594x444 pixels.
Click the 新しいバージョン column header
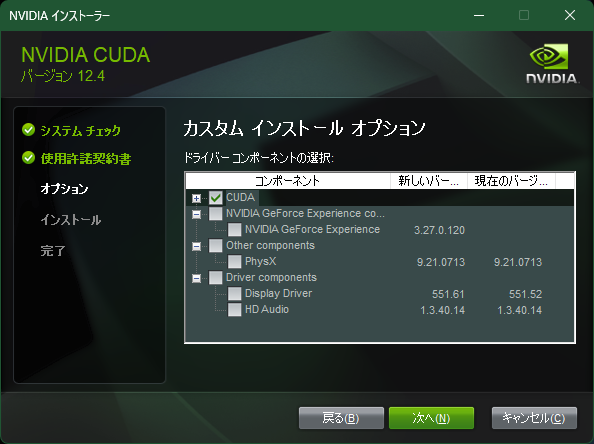click(x=429, y=181)
